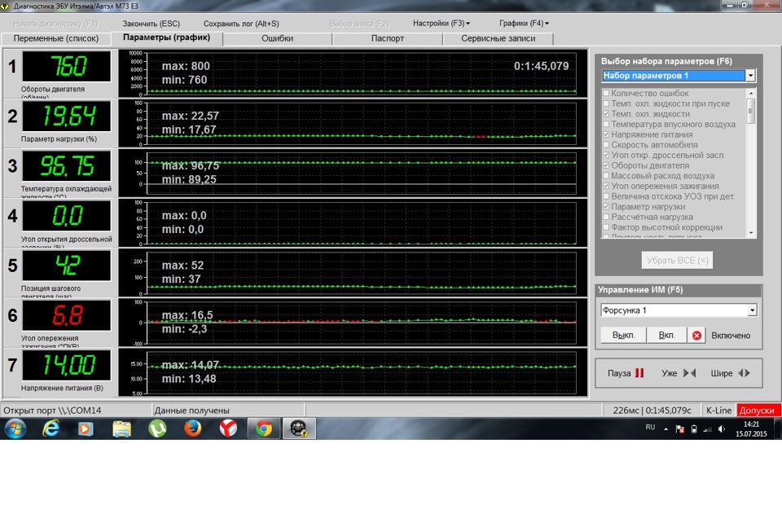
Task: Click the supply voltage display 14,00
Action: coord(67,365)
